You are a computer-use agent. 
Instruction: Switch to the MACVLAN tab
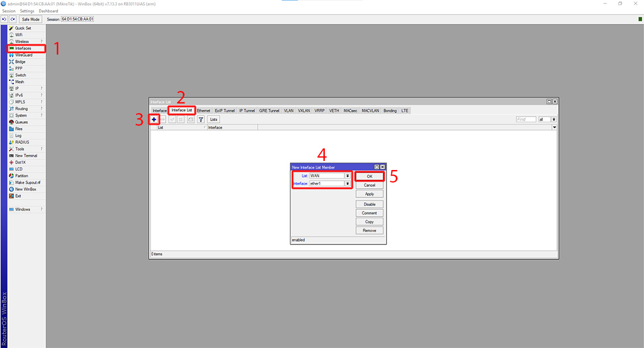[370, 111]
